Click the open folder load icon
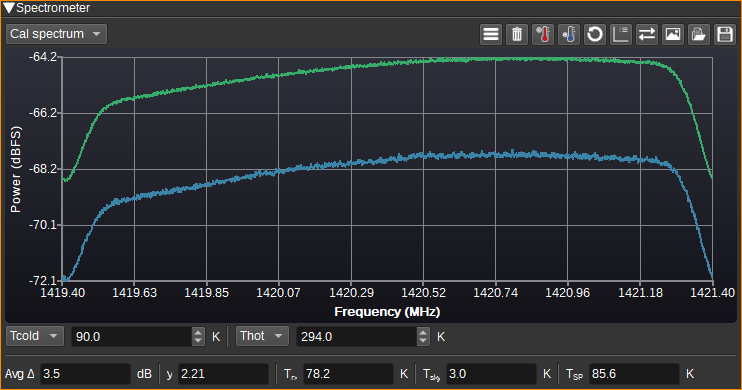 pos(699,35)
